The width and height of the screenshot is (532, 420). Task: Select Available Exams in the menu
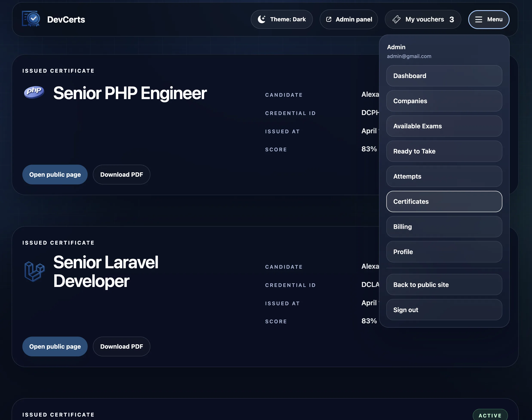(x=444, y=126)
